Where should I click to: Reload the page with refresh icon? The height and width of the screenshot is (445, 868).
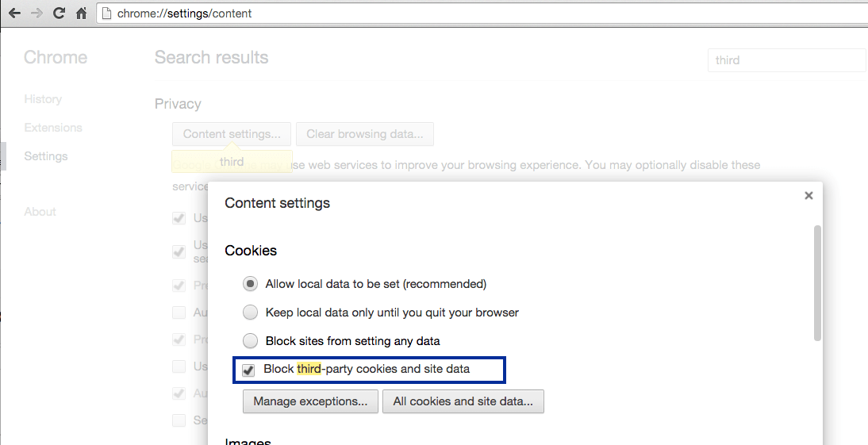(x=59, y=13)
